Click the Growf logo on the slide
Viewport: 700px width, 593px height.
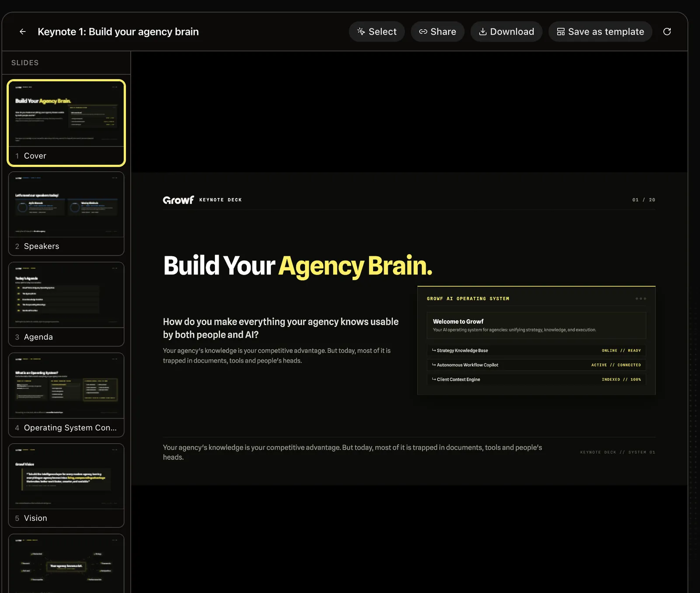point(178,200)
